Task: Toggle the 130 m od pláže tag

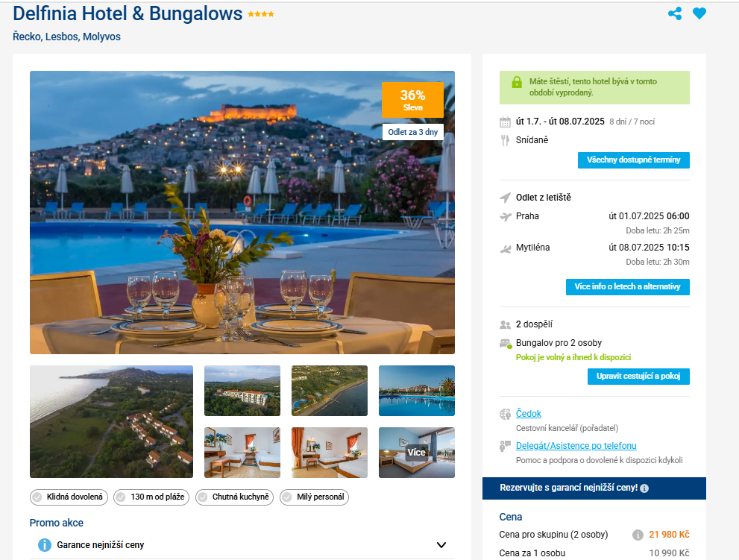Action: [151, 497]
